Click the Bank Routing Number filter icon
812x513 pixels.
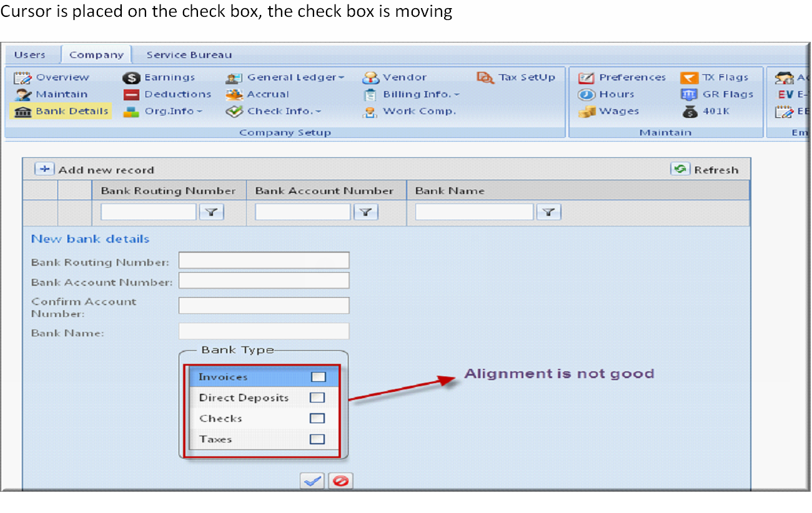click(x=212, y=213)
